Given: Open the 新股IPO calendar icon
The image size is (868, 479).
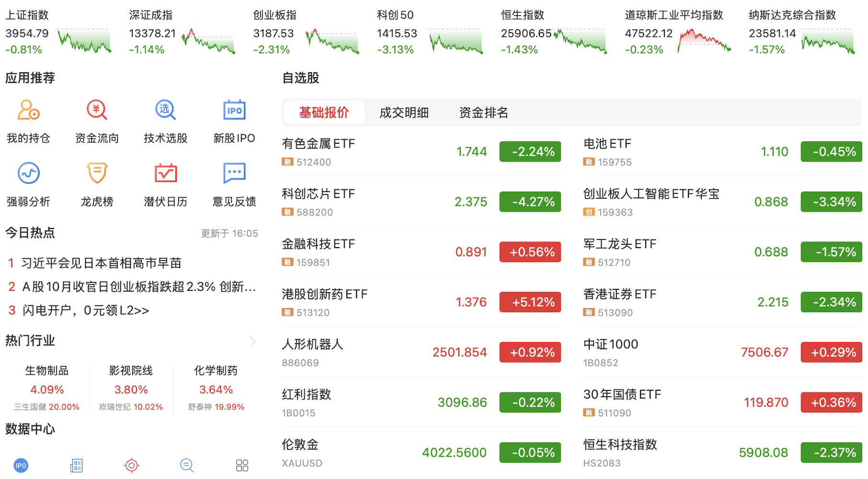Looking at the screenshot, I should click(234, 111).
